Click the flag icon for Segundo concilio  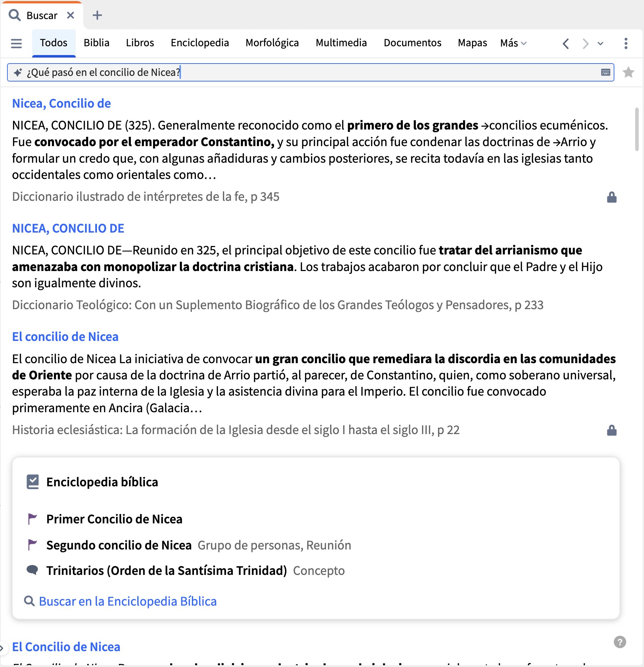32,545
